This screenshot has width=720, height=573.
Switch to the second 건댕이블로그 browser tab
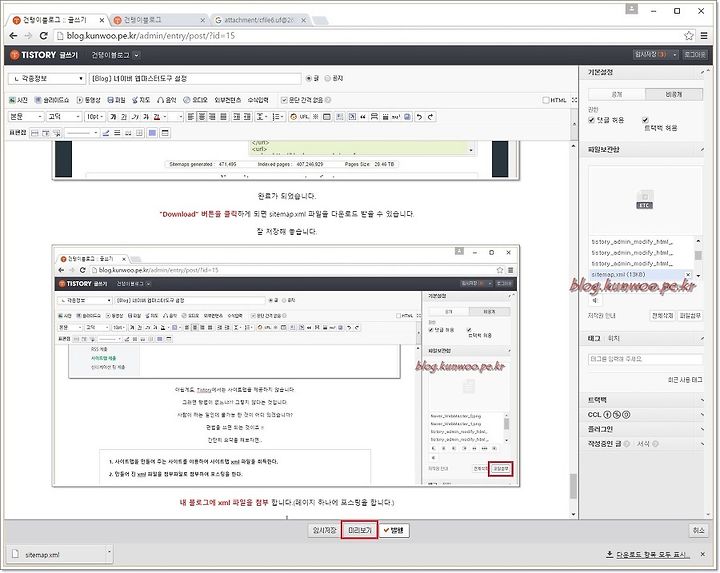click(x=158, y=20)
